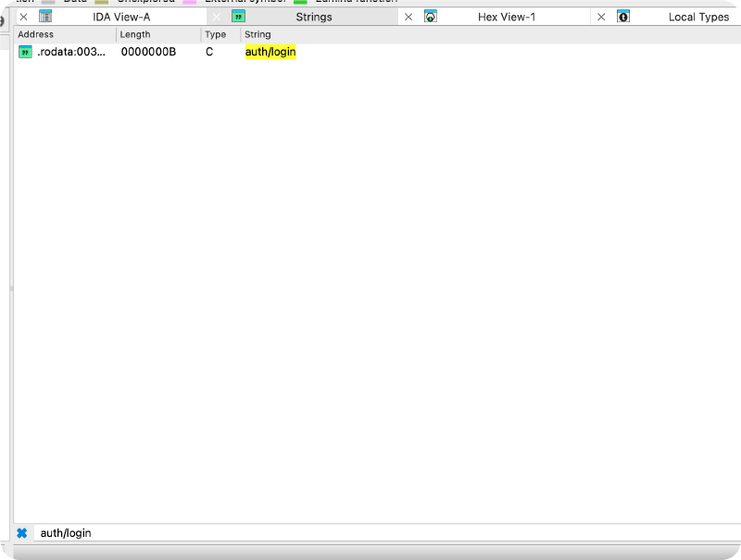Click the Local Types tab icon

(623, 17)
